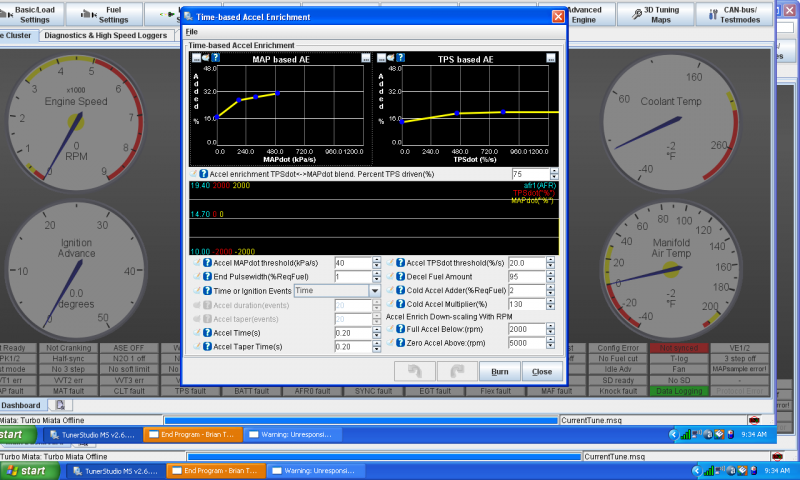Viewport: 800px width, 480px height.
Task: Click the Close button in the dialog
Action: (541, 371)
